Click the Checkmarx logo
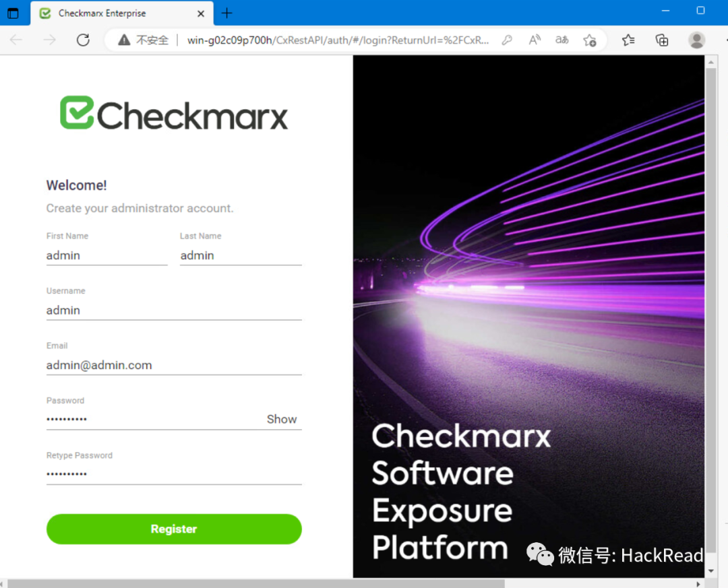The width and height of the screenshot is (728, 588). click(174, 112)
